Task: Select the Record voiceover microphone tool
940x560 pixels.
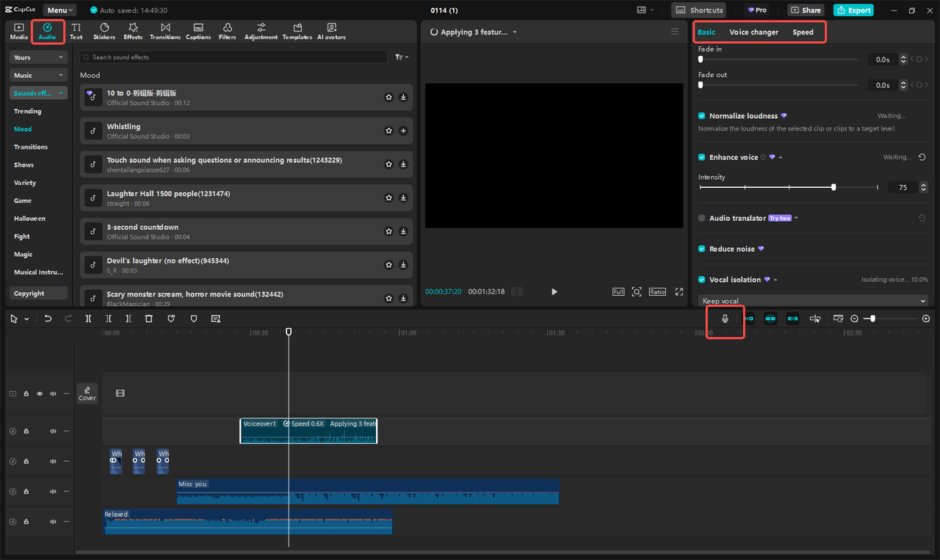Action: click(725, 318)
